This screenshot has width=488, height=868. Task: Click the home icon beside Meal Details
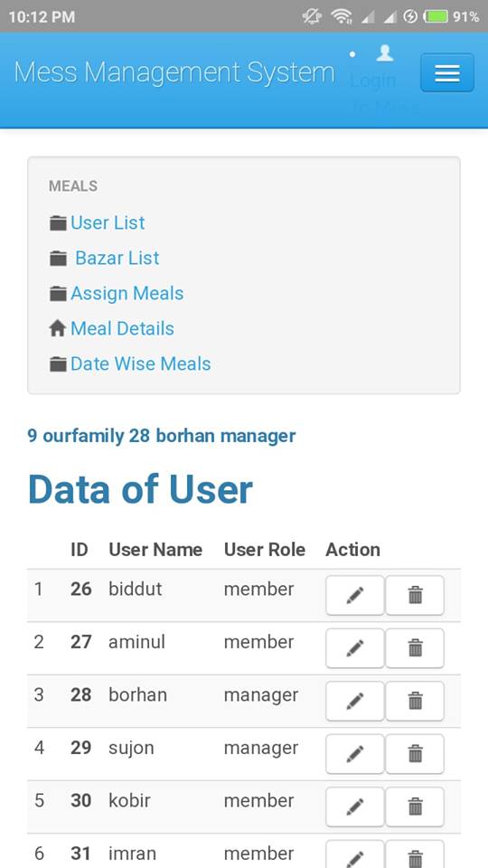(58, 329)
